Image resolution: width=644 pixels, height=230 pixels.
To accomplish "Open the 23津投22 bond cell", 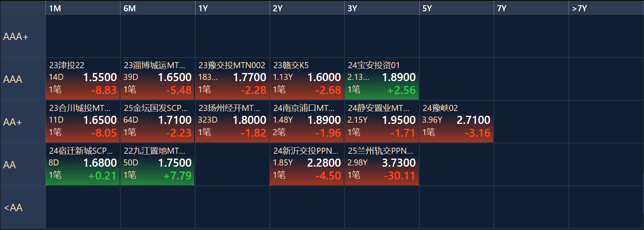I will 83,79.
